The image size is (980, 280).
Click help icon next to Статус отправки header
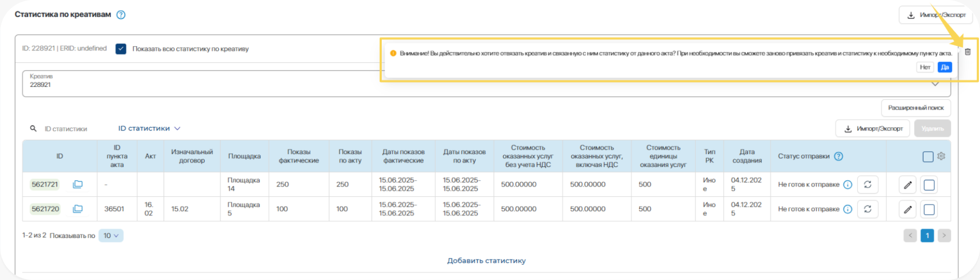click(838, 156)
